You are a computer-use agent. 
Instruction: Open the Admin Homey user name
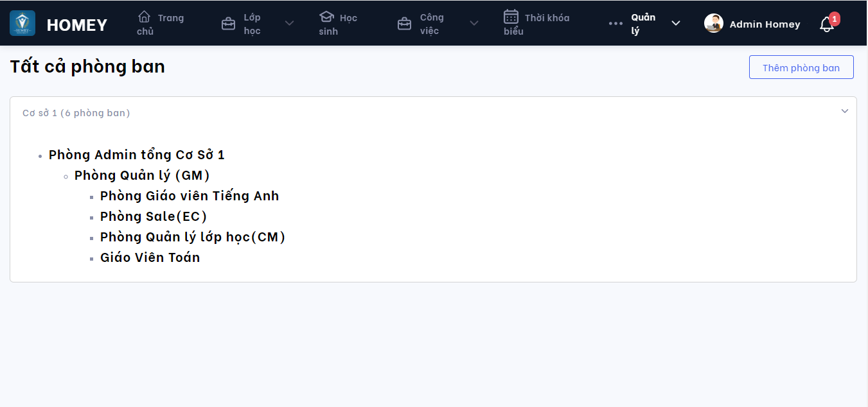click(765, 24)
